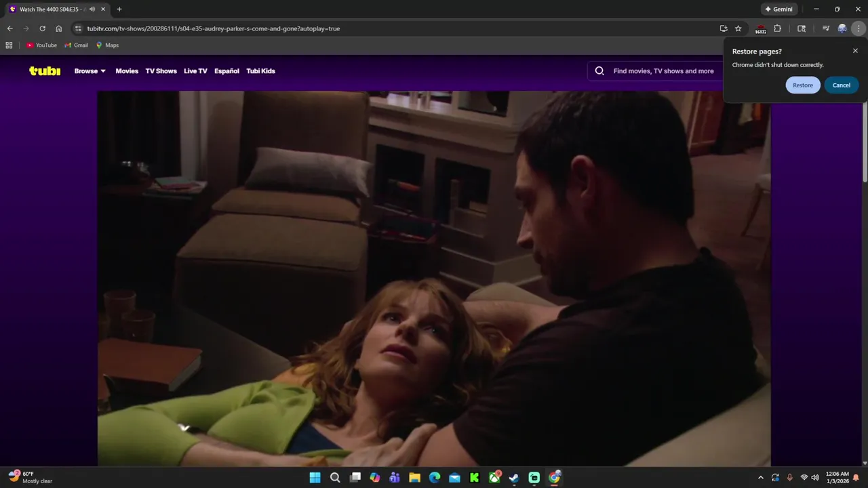Open the browser home page
The width and height of the screenshot is (868, 488).
pyautogui.click(x=59, y=28)
